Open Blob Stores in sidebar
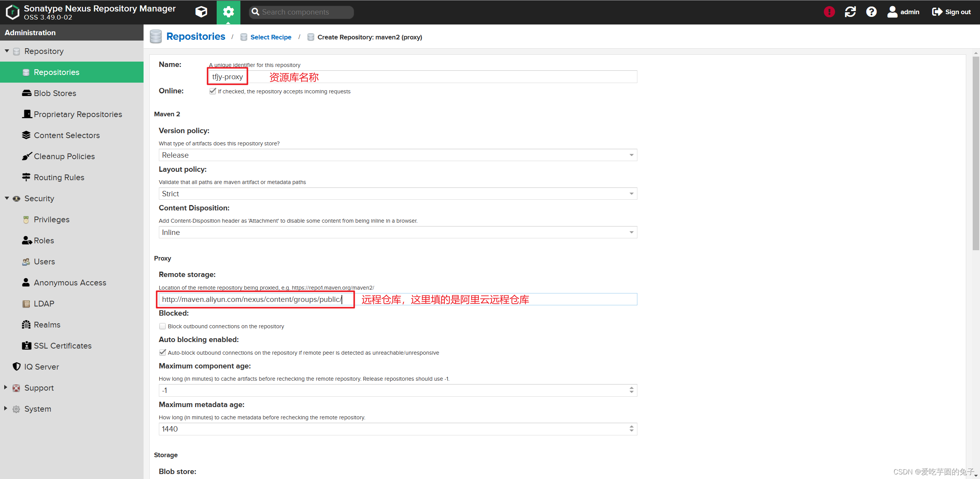This screenshot has width=980, height=479. [55, 93]
